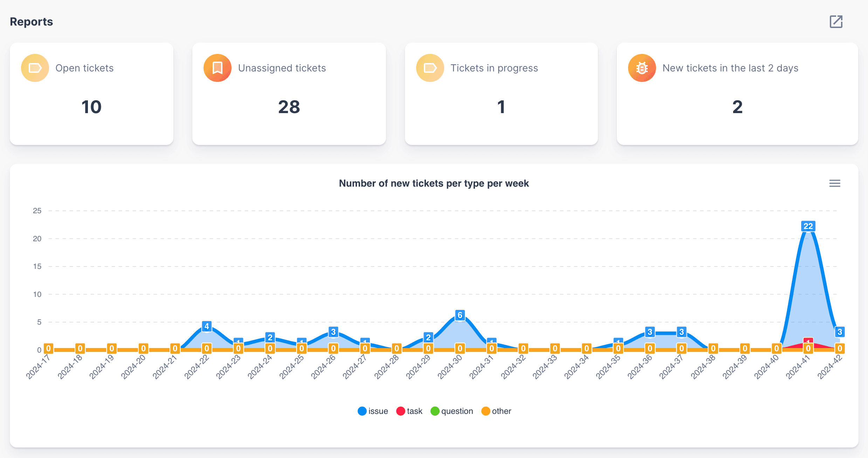Click the blue issue legend dot
This screenshot has width=868, height=458.
pos(362,411)
